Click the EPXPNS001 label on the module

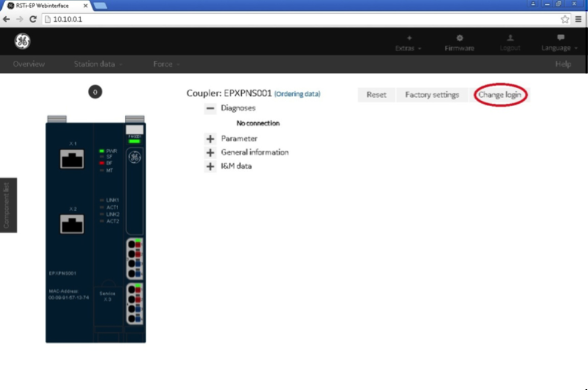63,273
